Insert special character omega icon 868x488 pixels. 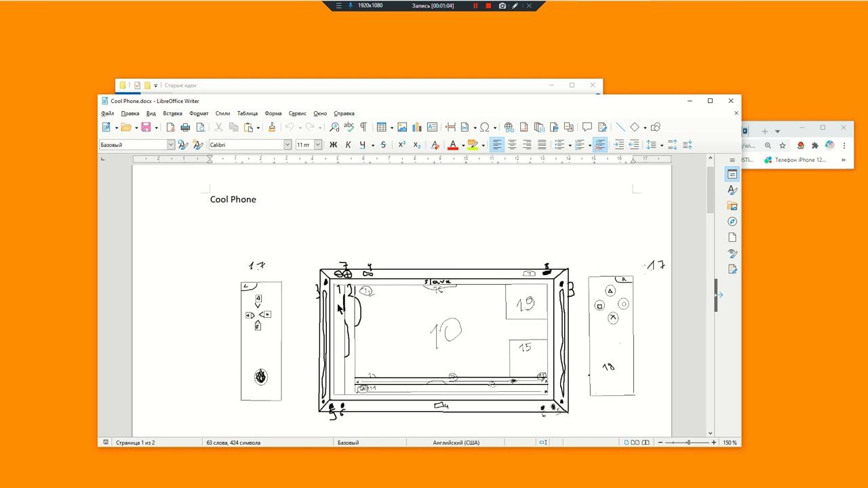coord(485,127)
